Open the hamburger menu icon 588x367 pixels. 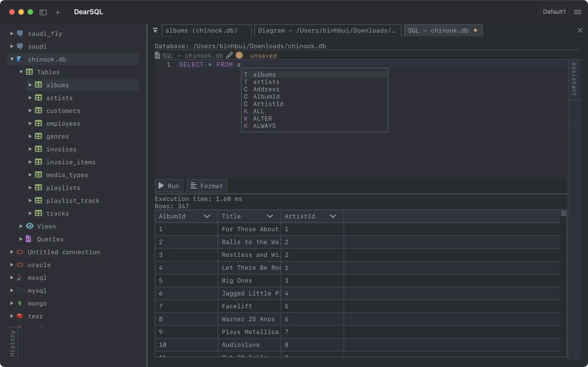[577, 12]
